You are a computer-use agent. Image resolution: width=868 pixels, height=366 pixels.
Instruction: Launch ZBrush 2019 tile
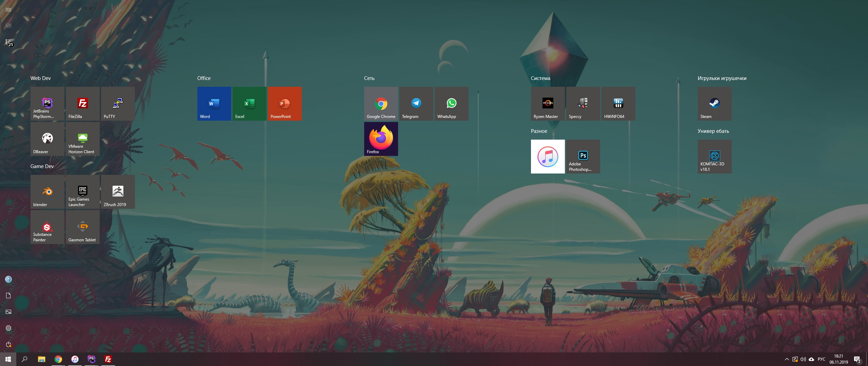[118, 192]
